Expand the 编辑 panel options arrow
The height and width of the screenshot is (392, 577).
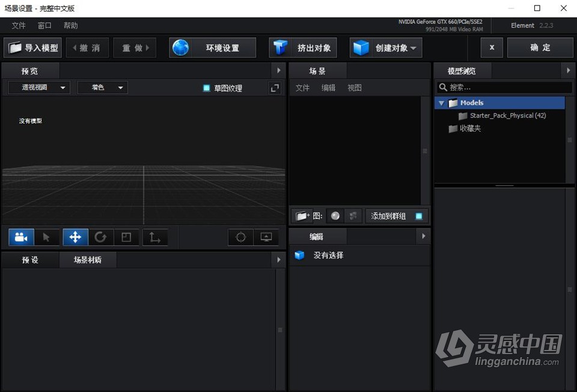(x=423, y=236)
